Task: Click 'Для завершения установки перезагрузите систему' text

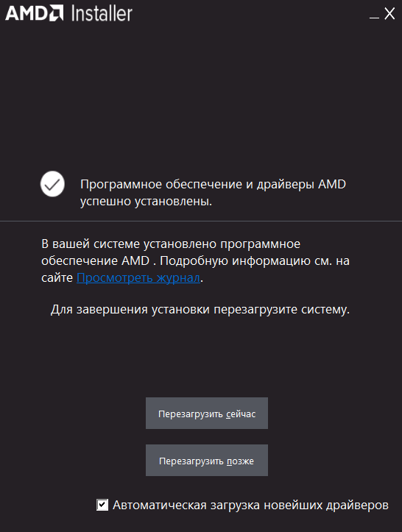Action: [x=200, y=310]
